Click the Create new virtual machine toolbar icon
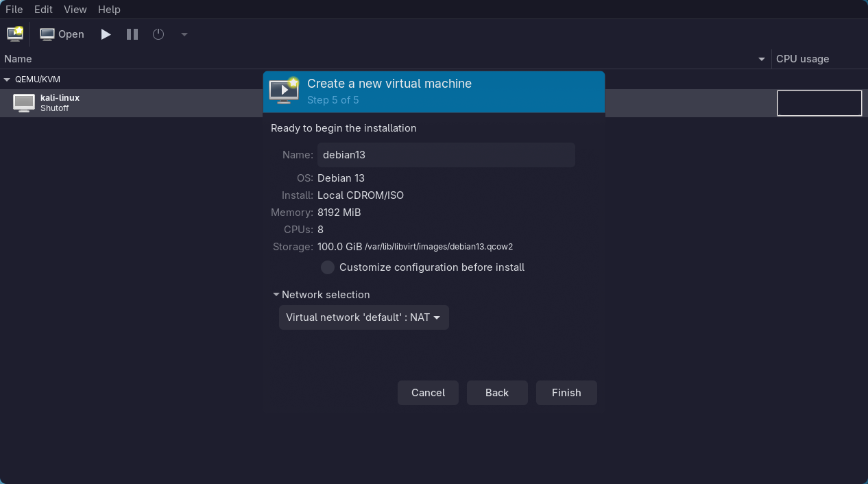 (x=14, y=33)
